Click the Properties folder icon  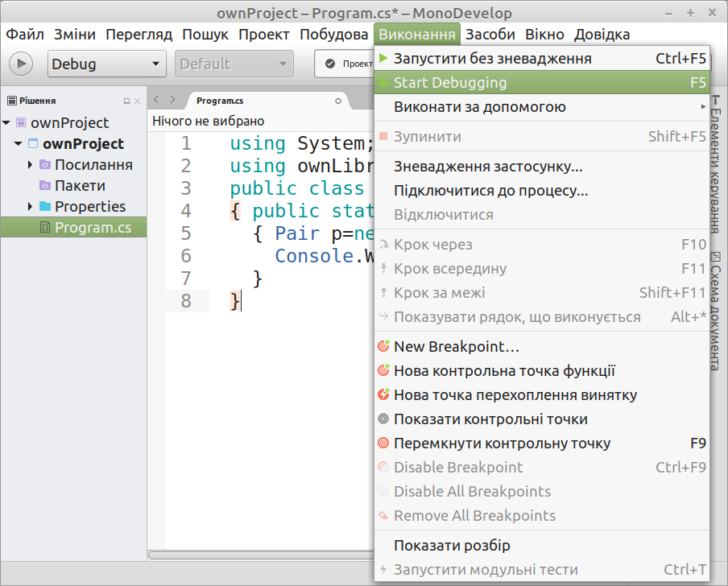point(45,206)
